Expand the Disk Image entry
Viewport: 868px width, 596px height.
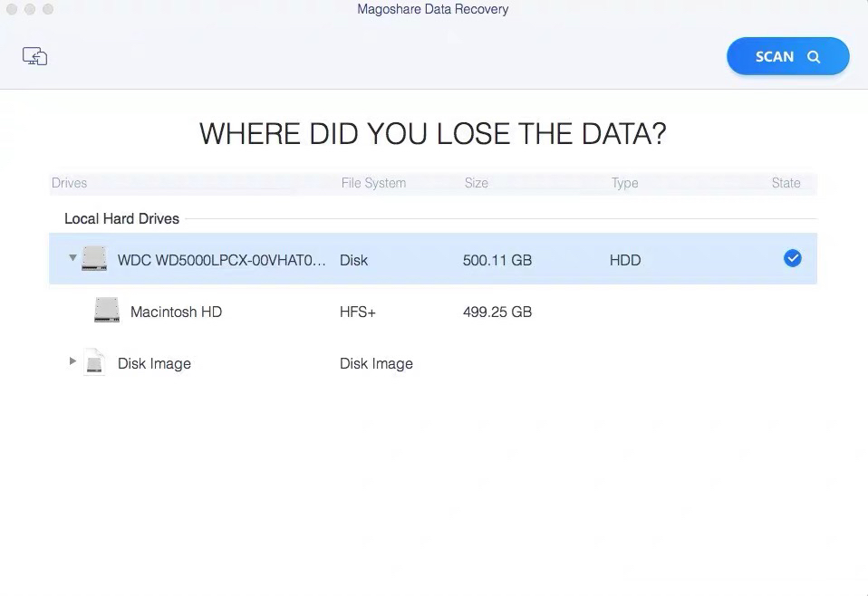72,361
